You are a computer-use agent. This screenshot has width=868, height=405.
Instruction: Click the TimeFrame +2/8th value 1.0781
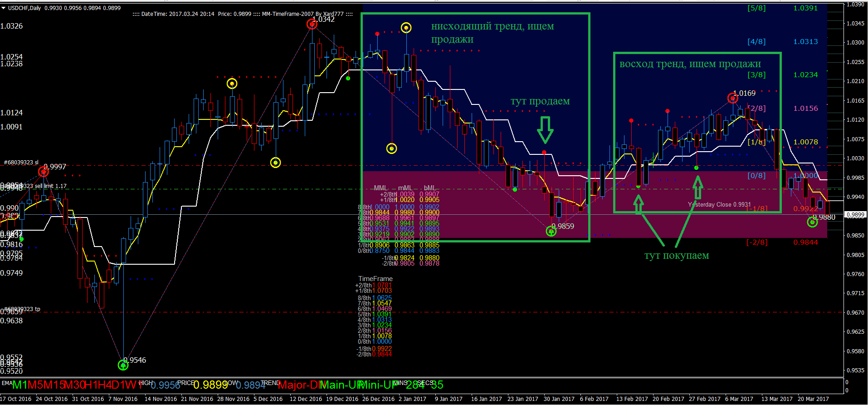click(382, 286)
